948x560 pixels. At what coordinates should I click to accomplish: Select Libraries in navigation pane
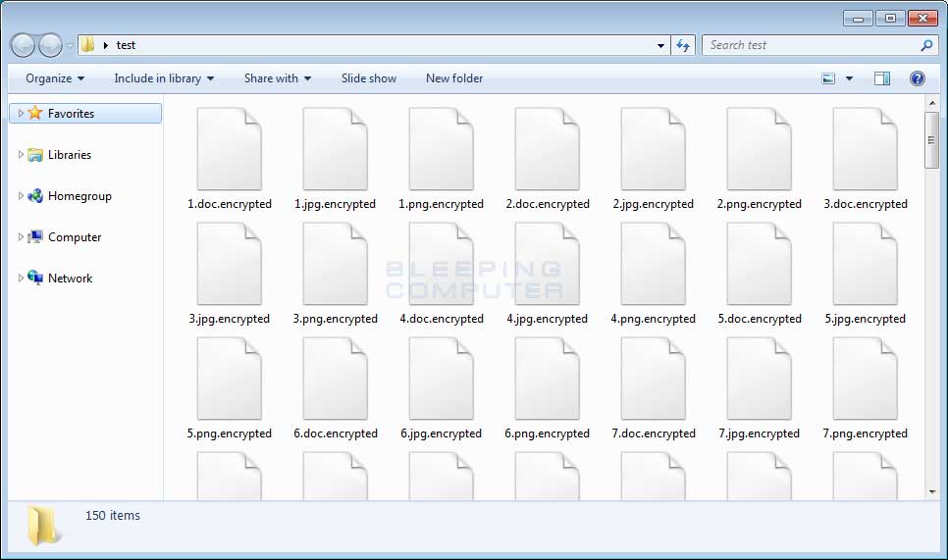coord(70,155)
